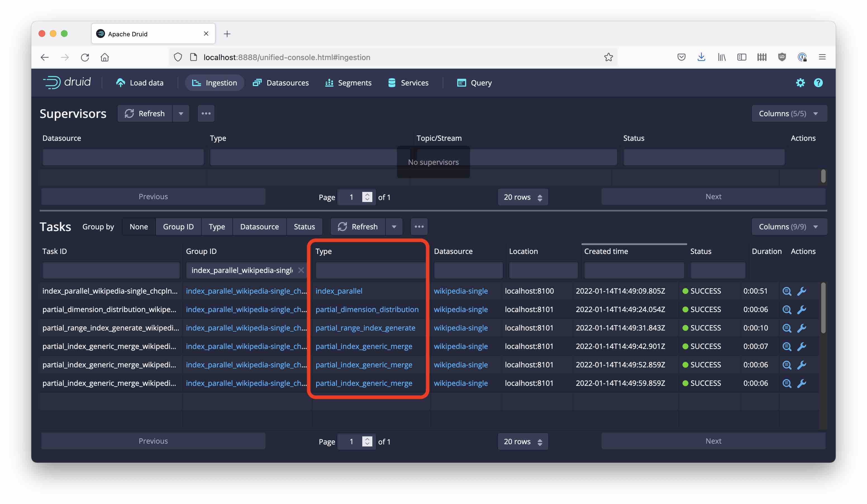Screen dimensions: 867x504
Task: Go to the Datasources view
Action: tap(281, 83)
